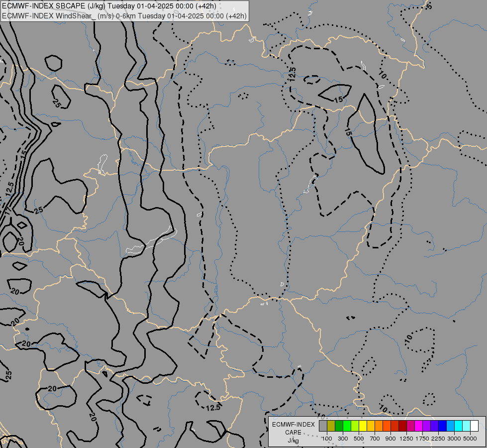The image size is (487, 448).
Task: Select the bright green CAPE legend swatch
Action: 347,426
